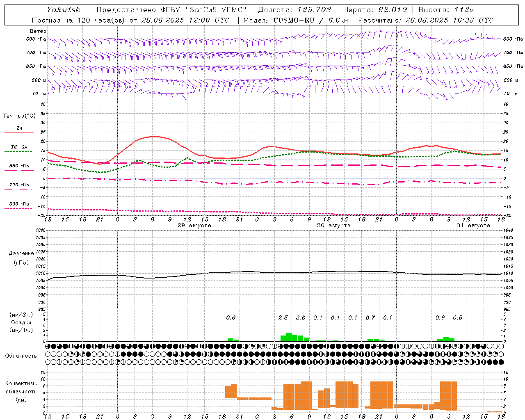Click 'Рассчитано: 28.08.2025 16:38 UTC' timestamp
The height and width of the screenshot is (420, 525).
pyautogui.click(x=426, y=20)
